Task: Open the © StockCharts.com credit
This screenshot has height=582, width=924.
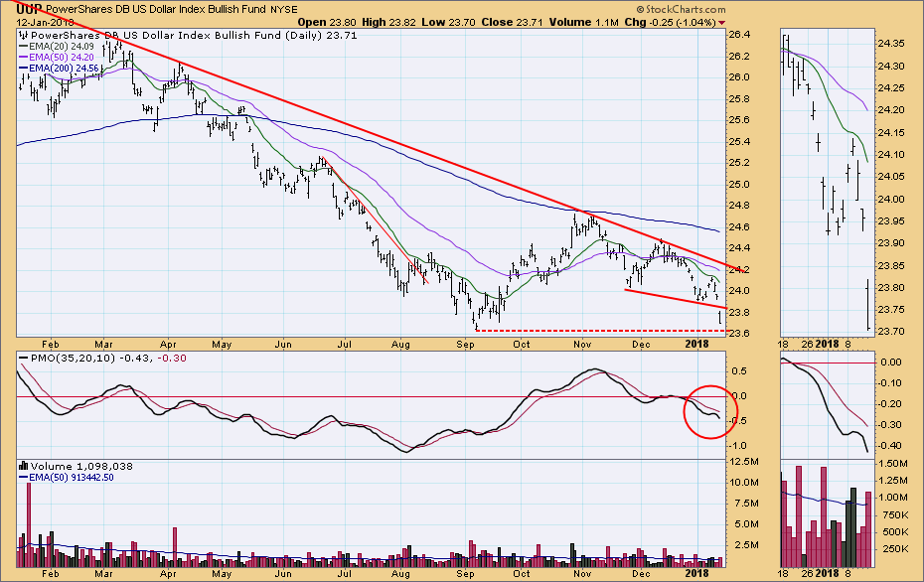Action: (x=681, y=9)
